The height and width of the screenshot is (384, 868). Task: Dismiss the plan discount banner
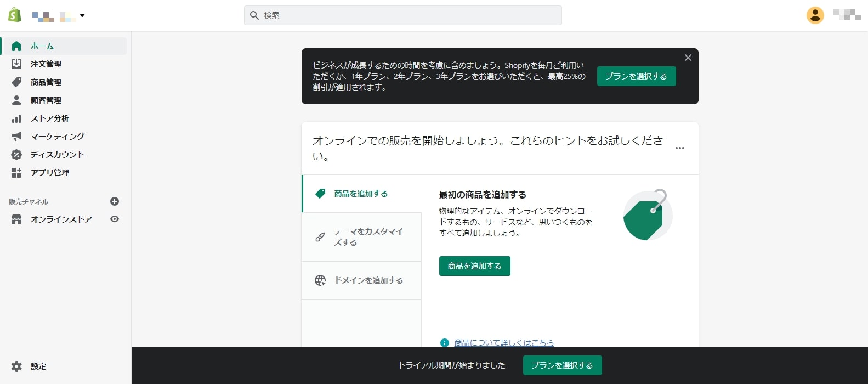pos(688,58)
